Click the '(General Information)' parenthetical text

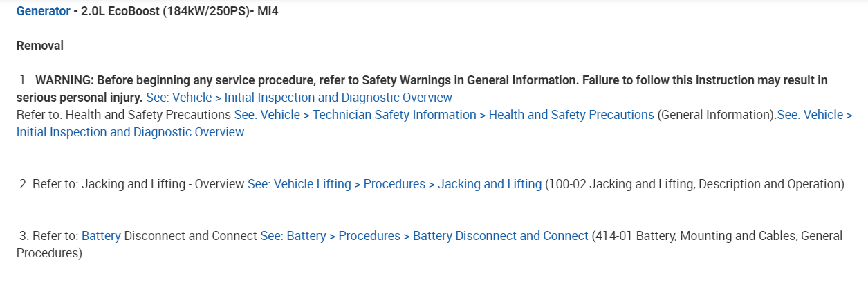(716, 115)
